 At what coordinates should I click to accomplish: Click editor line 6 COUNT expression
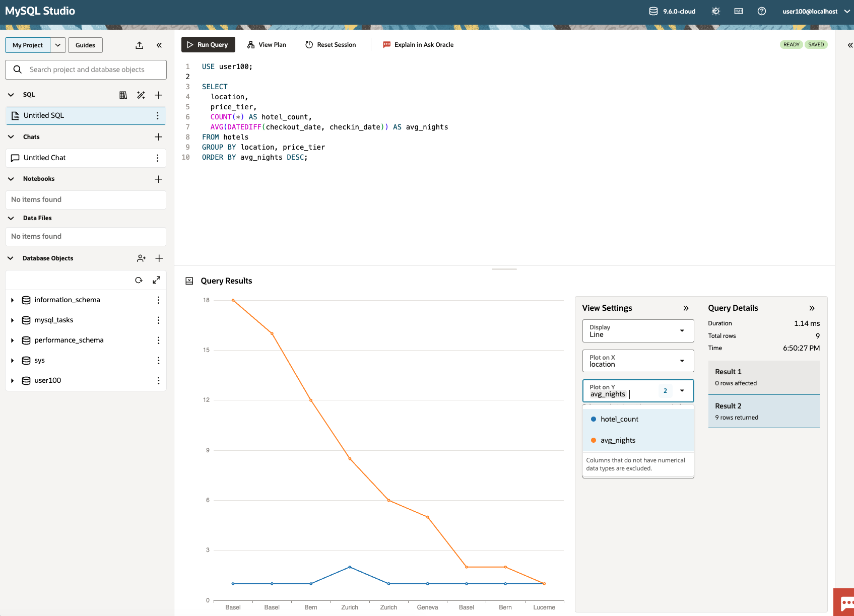coord(227,117)
